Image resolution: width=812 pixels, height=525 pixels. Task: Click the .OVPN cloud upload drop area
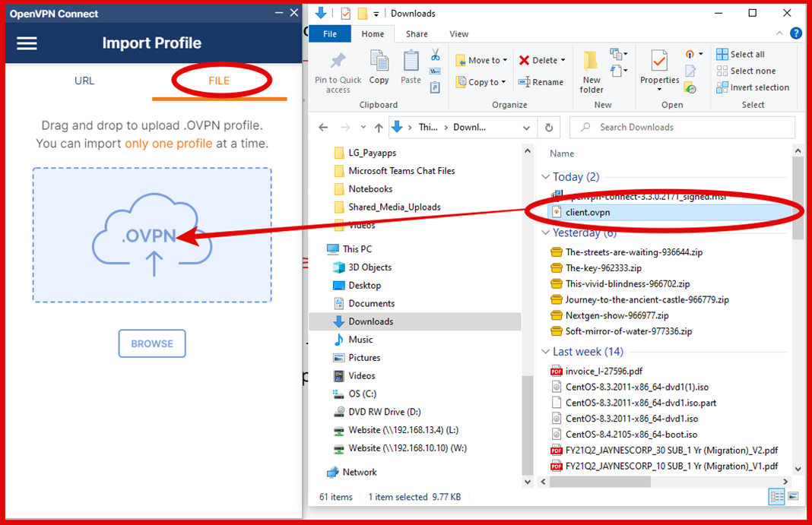point(152,235)
